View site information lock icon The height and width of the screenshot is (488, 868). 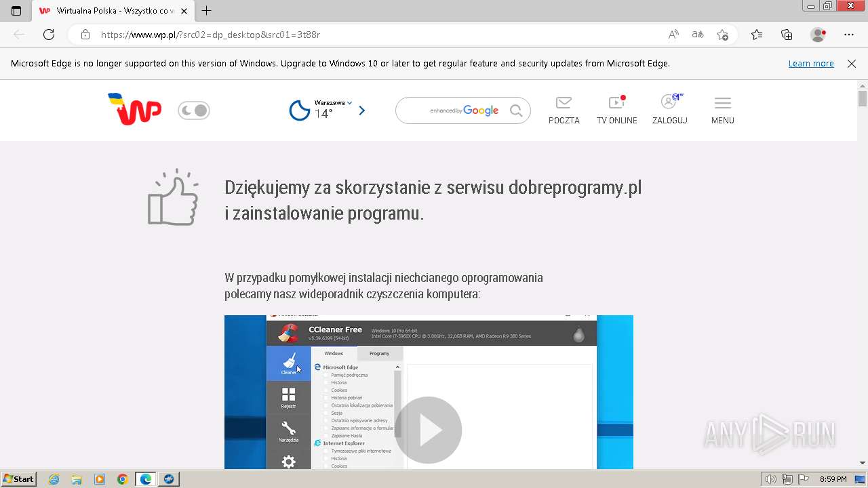coord(85,35)
